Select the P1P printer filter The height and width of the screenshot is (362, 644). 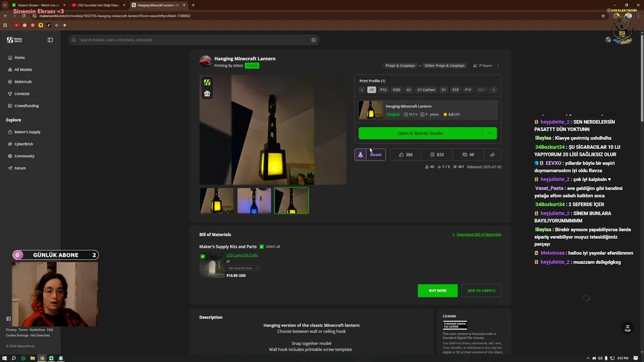point(468,89)
